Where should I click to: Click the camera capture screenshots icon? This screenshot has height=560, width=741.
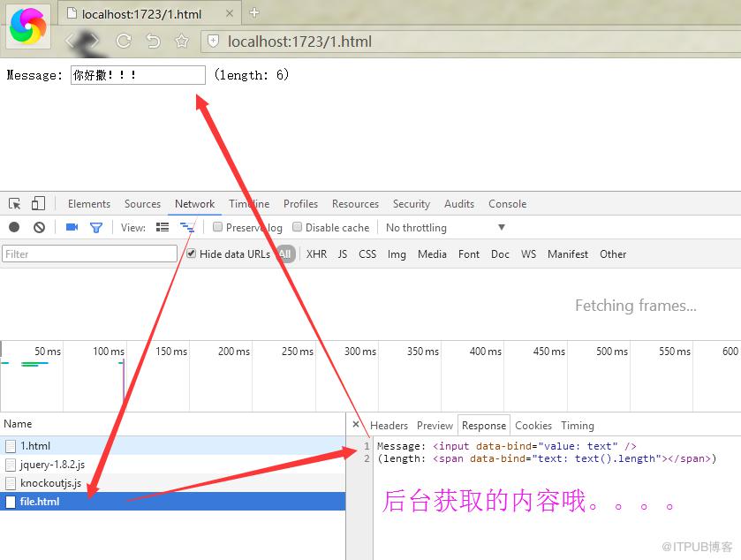72,227
